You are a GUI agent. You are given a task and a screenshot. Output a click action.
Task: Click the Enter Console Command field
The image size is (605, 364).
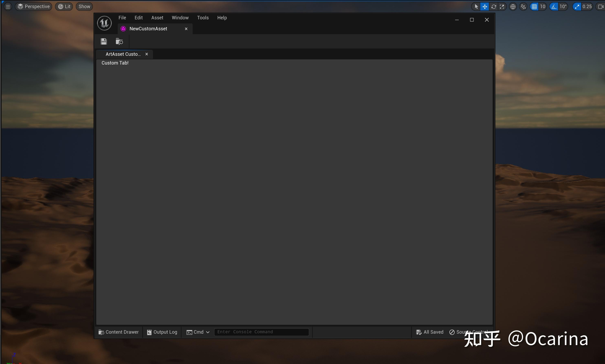261,332
